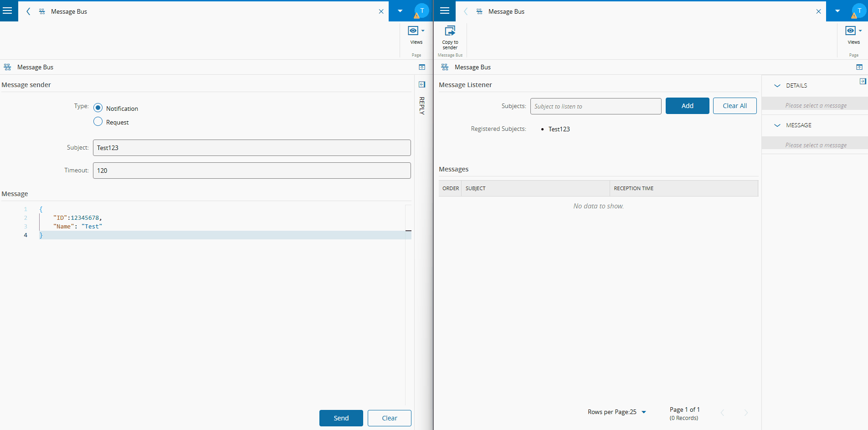Collapse the right details side panel
868x430 pixels.
pos(863,81)
